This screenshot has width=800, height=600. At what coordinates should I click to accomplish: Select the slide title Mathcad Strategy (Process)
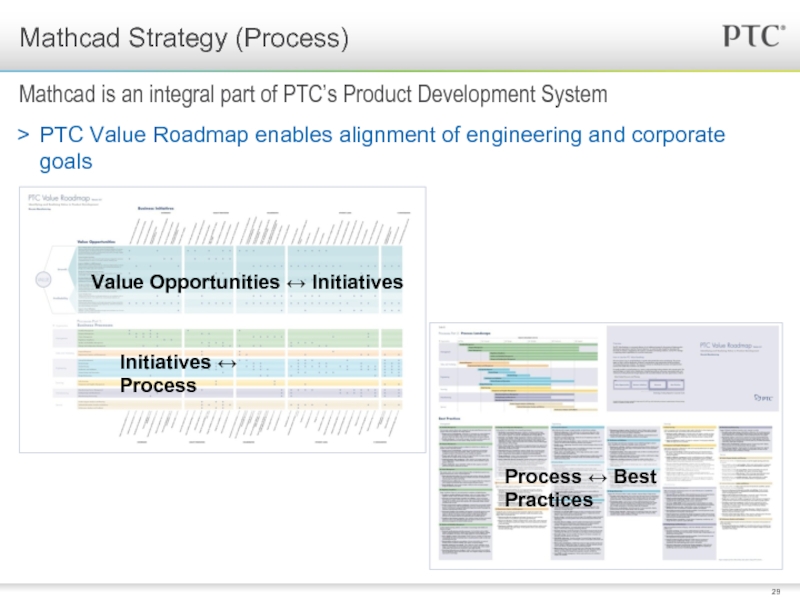point(184,38)
